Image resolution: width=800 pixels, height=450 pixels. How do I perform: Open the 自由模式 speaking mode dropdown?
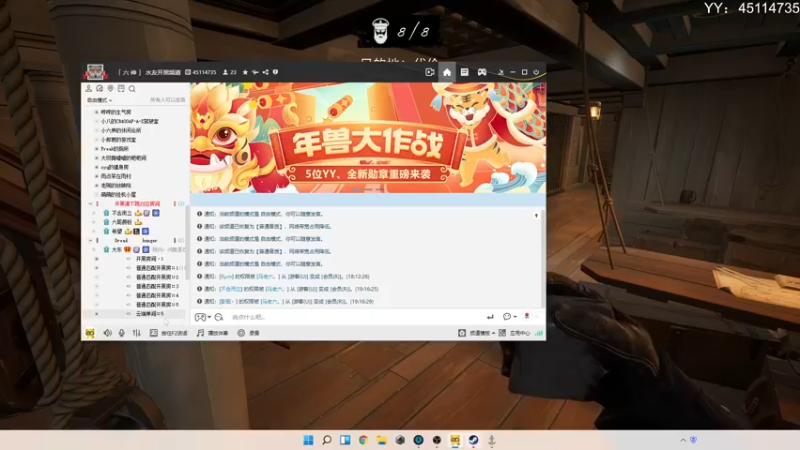point(99,100)
